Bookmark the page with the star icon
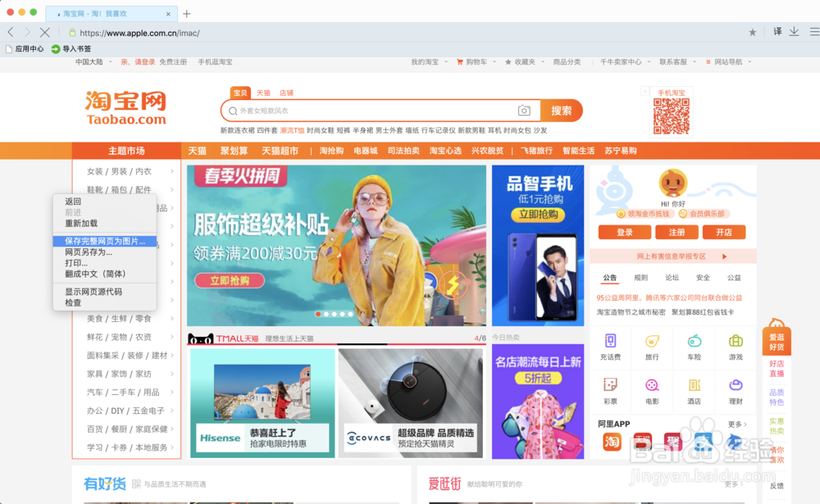820x504 pixels. 753,33
